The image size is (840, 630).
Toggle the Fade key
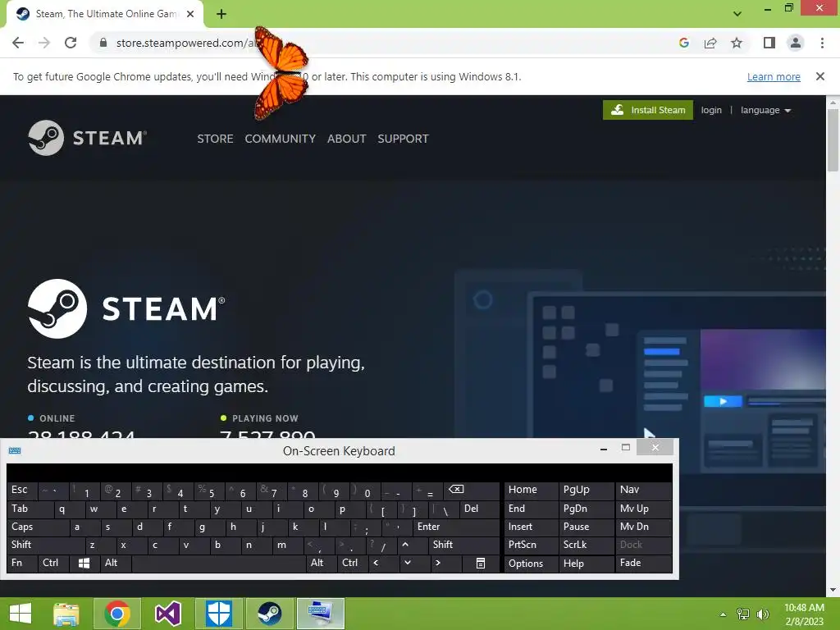(643, 564)
